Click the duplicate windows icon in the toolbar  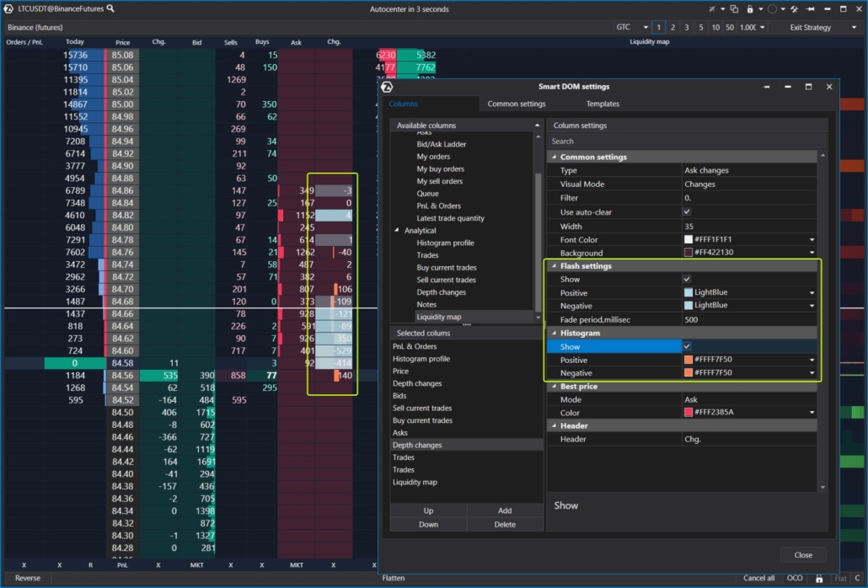[x=734, y=8]
